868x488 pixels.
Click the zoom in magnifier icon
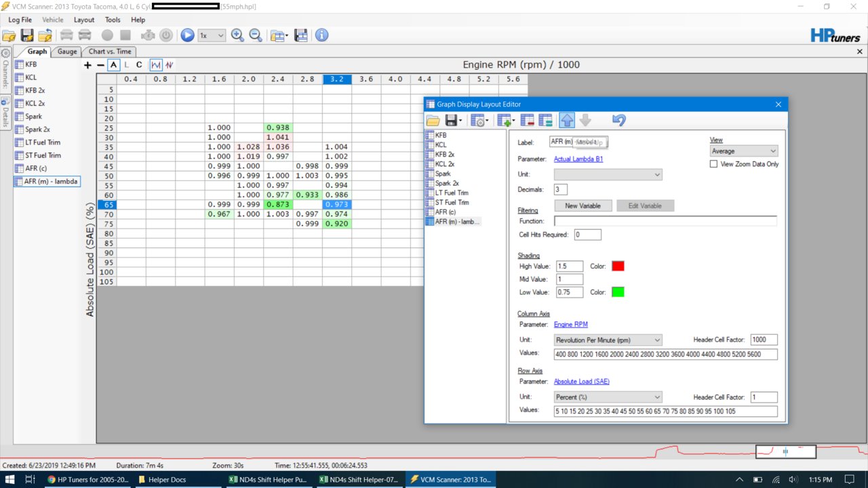click(237, 35)
